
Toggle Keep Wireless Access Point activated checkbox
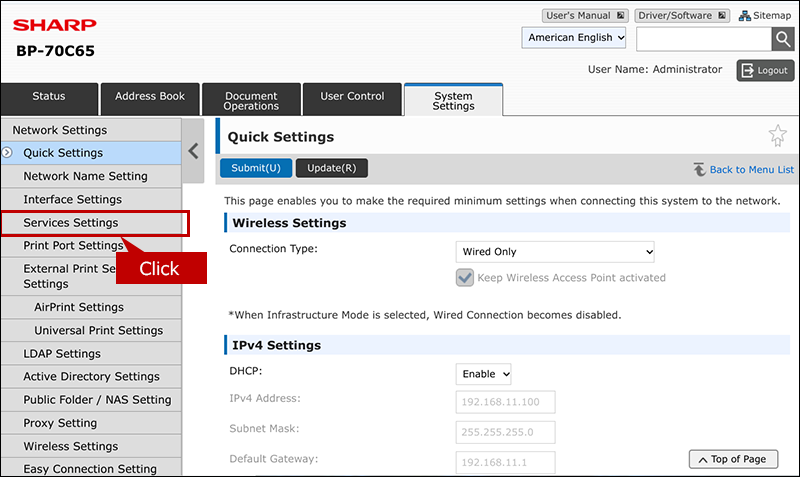(465, 278)
